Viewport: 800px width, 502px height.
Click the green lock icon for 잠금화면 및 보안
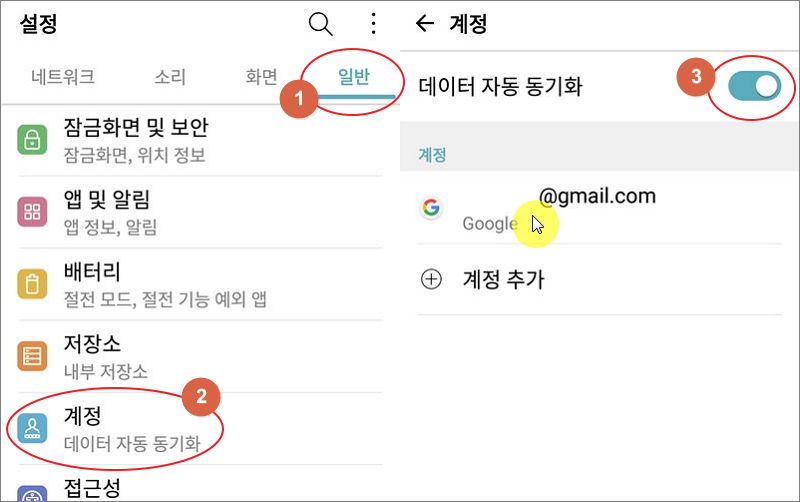32,139
